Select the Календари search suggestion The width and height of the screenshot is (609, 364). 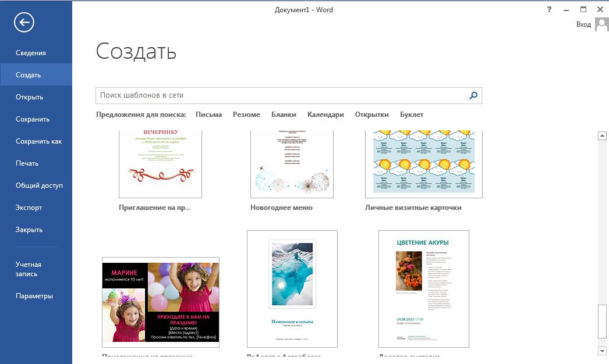pos(325,115)
